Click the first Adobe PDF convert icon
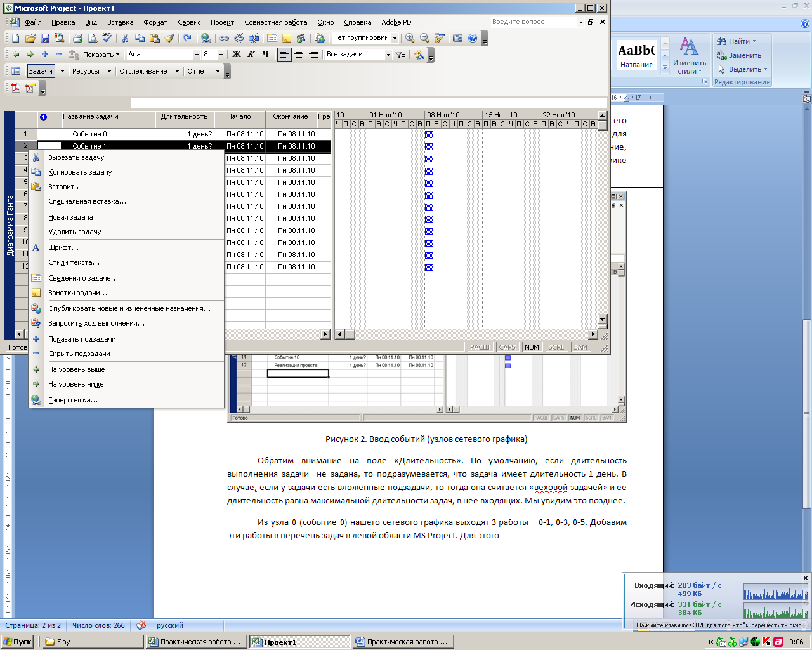Viewport: 812px width, 650px height. click(16, 88)
